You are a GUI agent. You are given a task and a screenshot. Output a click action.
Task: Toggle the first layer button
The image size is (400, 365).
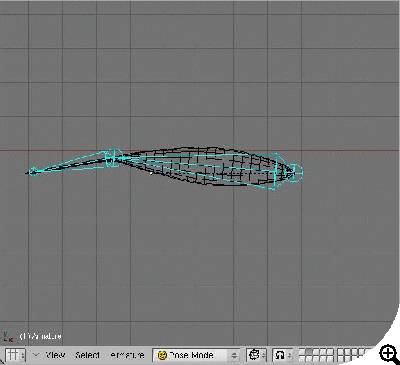coord(302,352)
